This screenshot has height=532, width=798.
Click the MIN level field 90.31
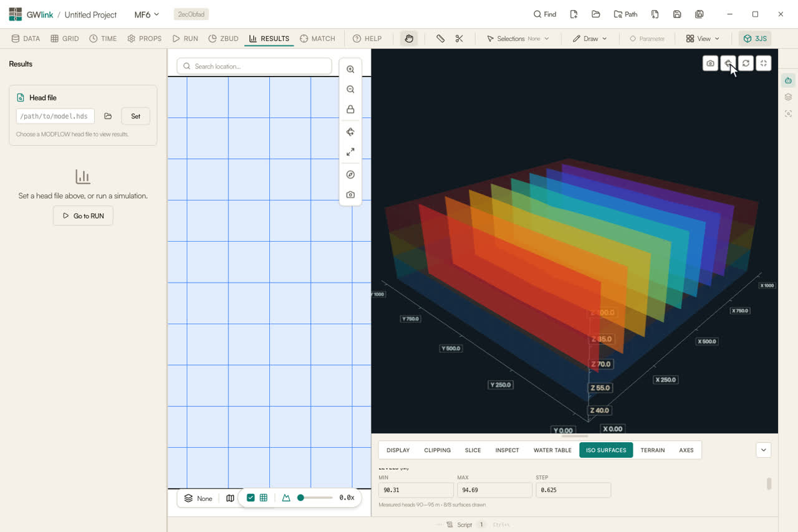416,490
